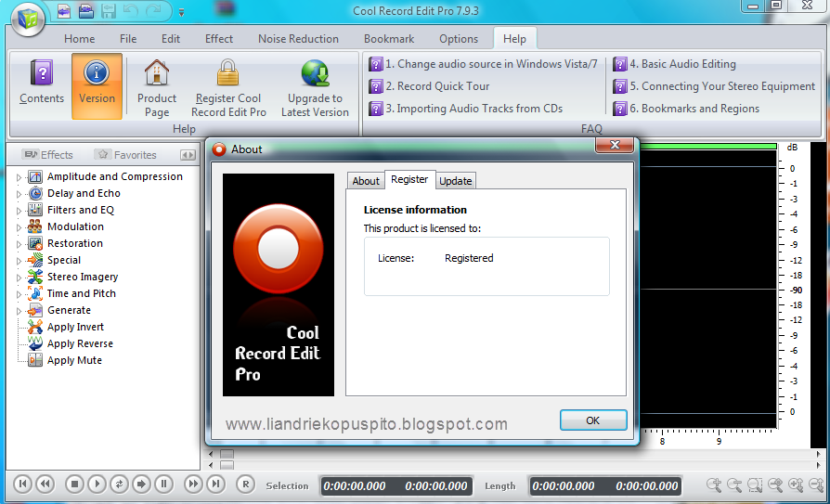Image resolution: width=830 pixels, height=504 pixels.
Task: Click the New file quick access icon
Action: (x=64, y=11)
